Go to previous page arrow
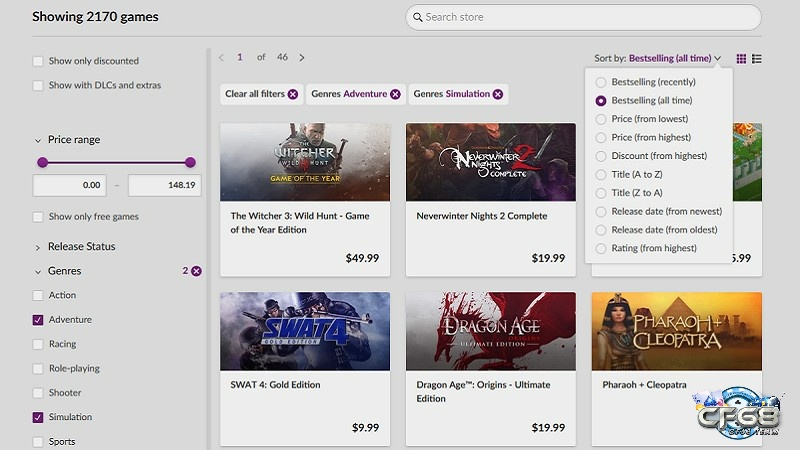 [x=221, y=58]
